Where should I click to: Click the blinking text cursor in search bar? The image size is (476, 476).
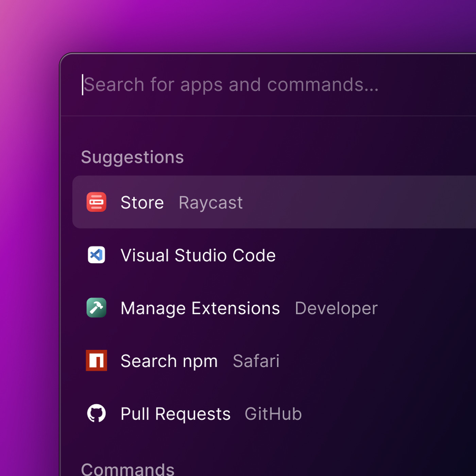tap(82, 85)
